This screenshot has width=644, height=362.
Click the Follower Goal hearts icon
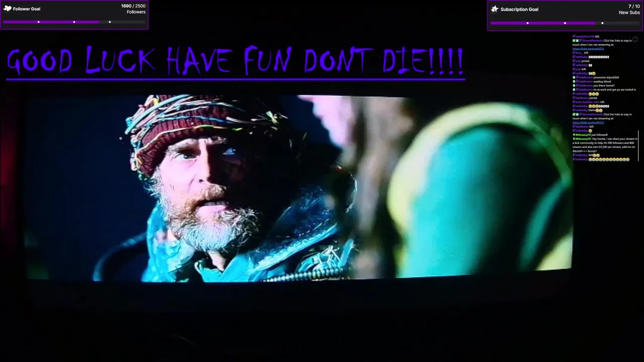coord(7,9)
